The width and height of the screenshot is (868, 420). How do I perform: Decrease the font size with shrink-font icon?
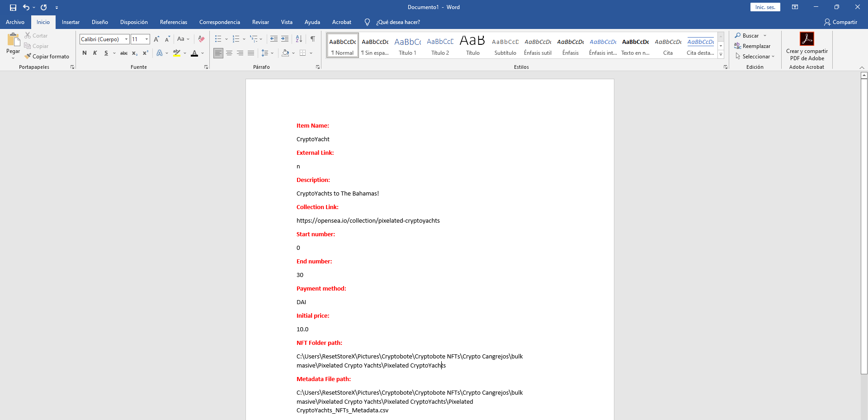[x=167, y=39]
